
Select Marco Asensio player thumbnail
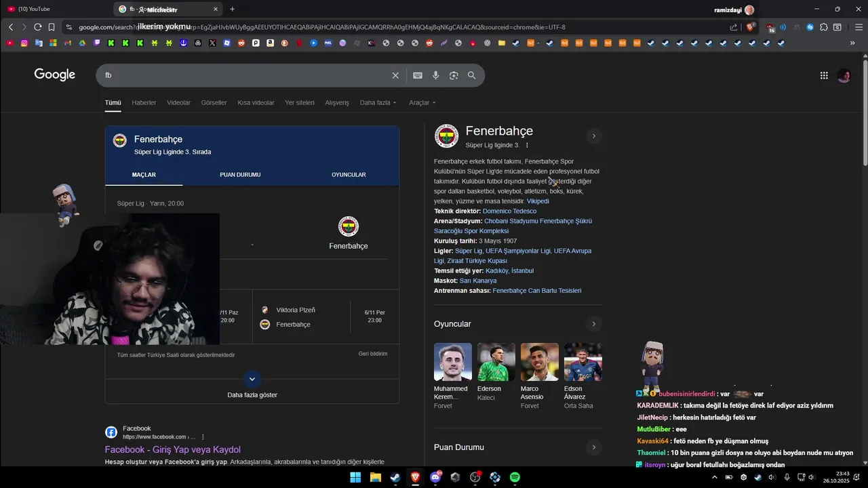[540, 362]
